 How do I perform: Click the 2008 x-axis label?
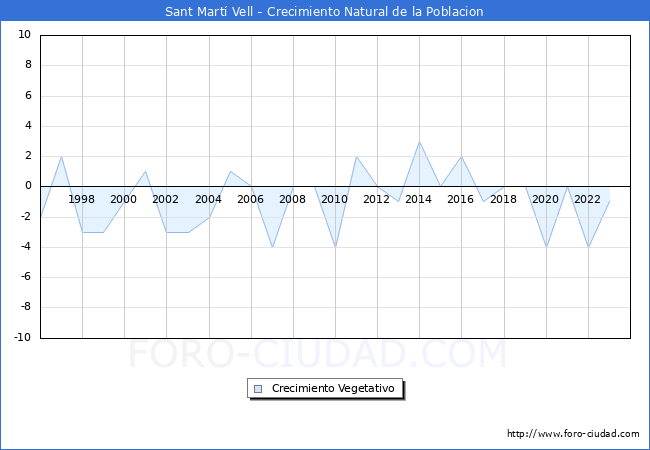coord(292,199)
